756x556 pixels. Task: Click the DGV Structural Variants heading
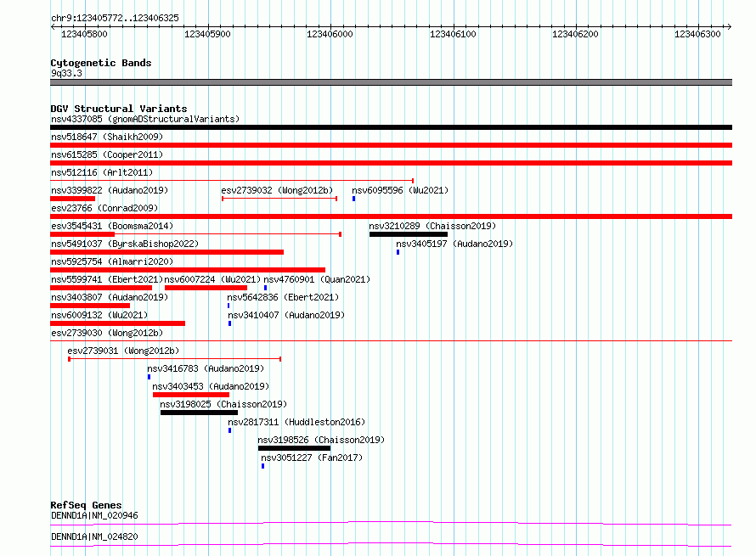point(119,109)
